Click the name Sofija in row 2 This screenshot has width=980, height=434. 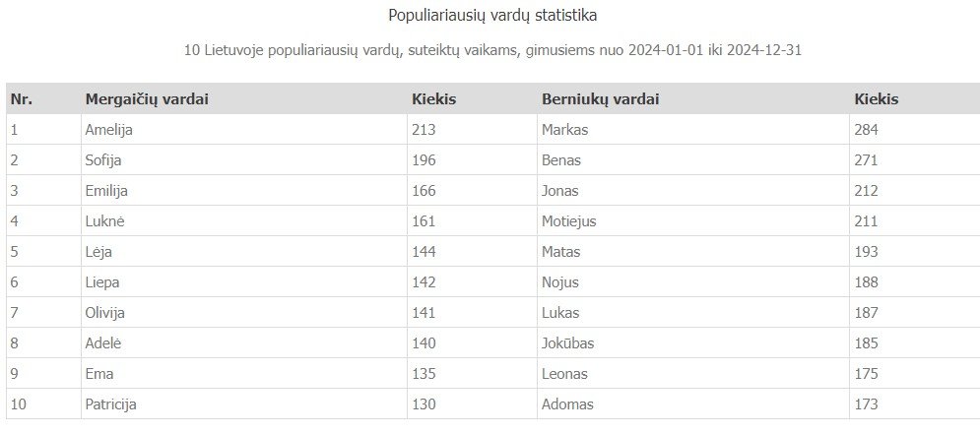click(x=103, y=160)
